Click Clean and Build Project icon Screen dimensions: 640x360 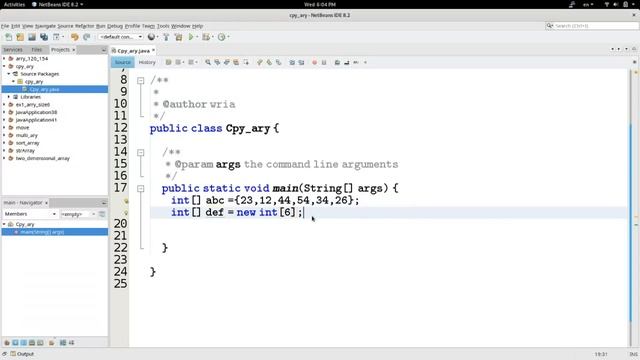[x=178, y=37]
